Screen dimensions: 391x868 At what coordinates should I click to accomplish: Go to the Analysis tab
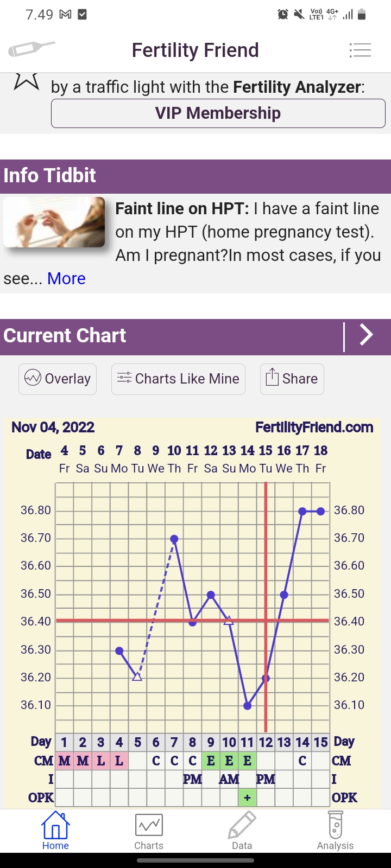pyautogui.click(x=335, y=831)
